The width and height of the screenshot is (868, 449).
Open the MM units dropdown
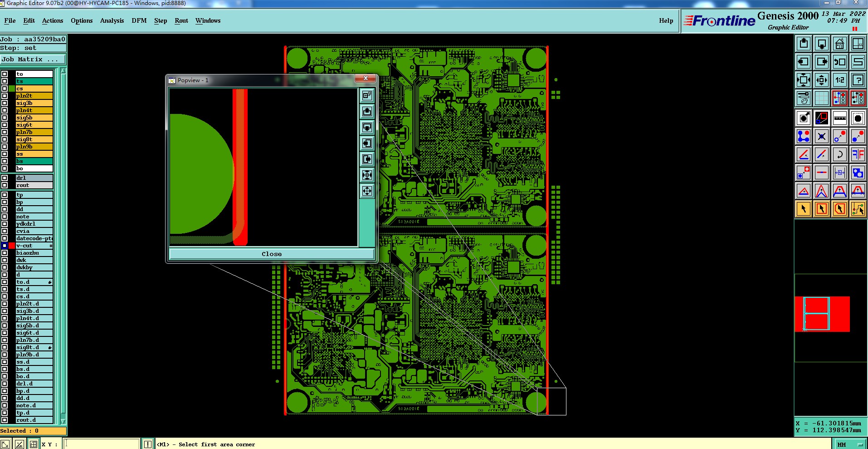point(850,444)
